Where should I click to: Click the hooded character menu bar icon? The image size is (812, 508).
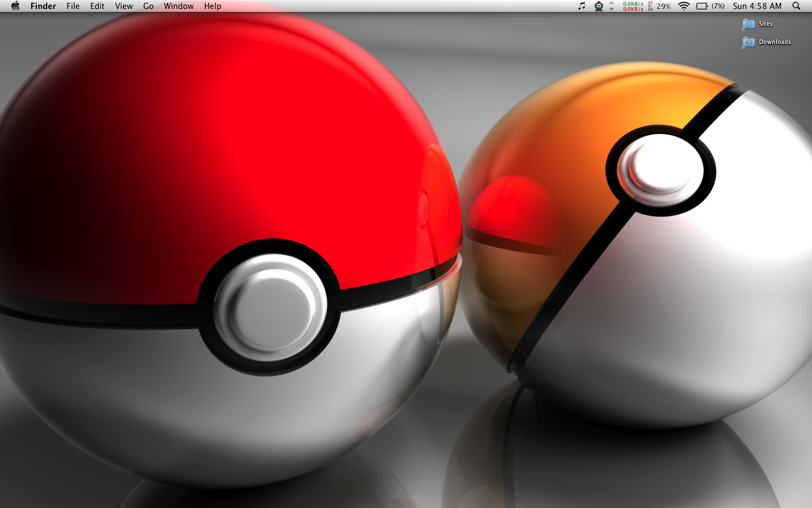click(x=599, y=6)
